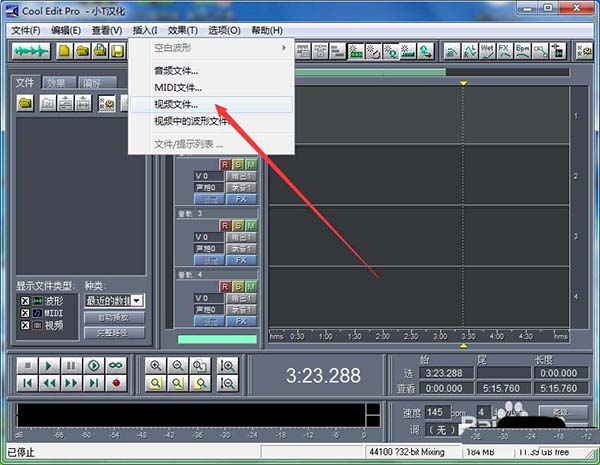Click the Open file icon in main toolbar
This screenshot has width=600, height=465.
(82, 51)
